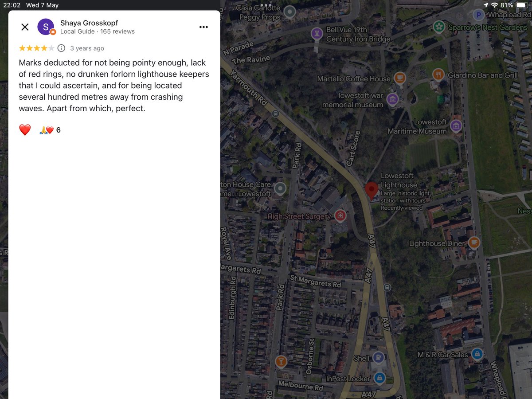Tap the Martello Coffee House label
The image size is (532, 399).
point(354,79)
